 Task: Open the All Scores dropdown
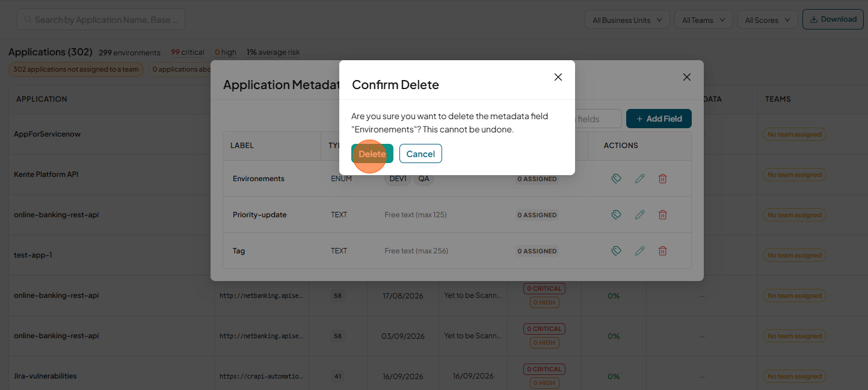pos(768,20)
